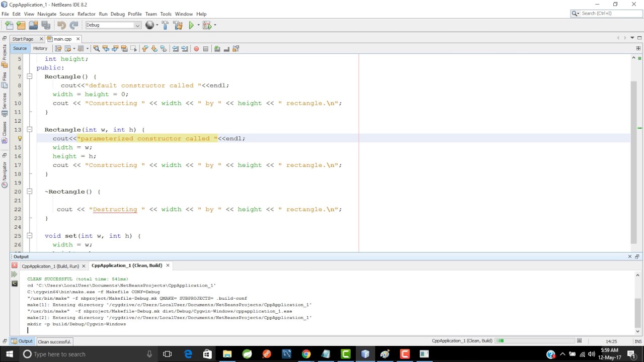Click the Output button in status bar
Viewport: 644px width, 362px height.
click(22, 341)
